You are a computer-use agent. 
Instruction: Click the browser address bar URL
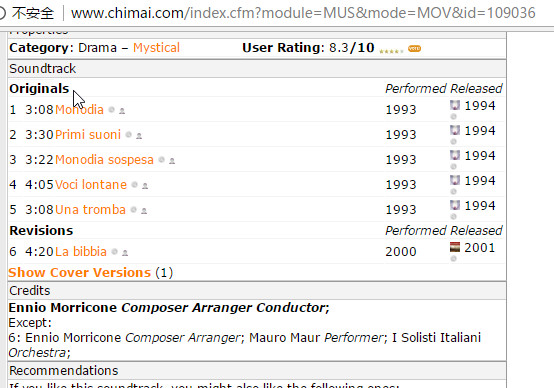303,13
